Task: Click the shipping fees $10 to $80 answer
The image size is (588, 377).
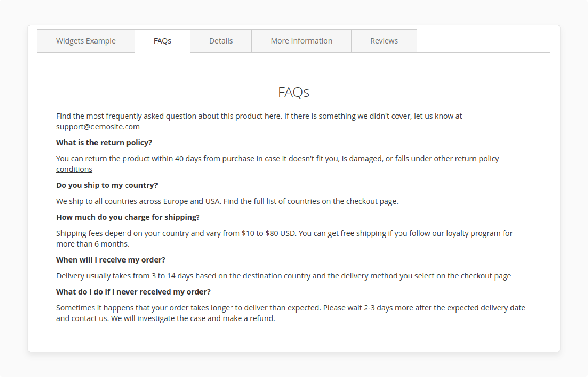Action: pyautogui.click(x=284, y=239)
